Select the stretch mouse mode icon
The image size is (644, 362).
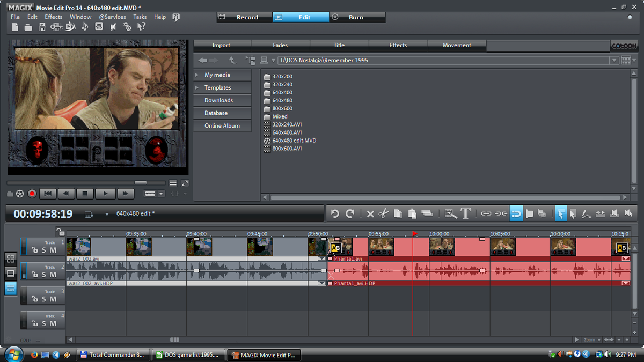tap(601, 213)
